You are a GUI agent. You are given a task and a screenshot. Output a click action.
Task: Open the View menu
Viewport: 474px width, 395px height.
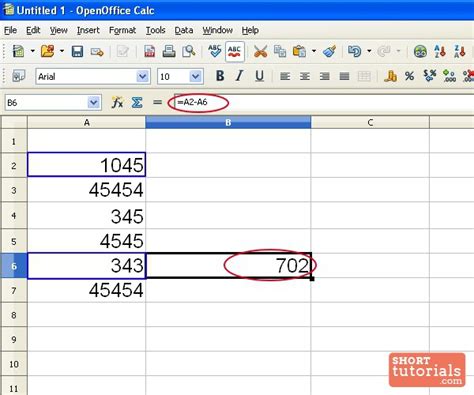(x=58, y=30)
